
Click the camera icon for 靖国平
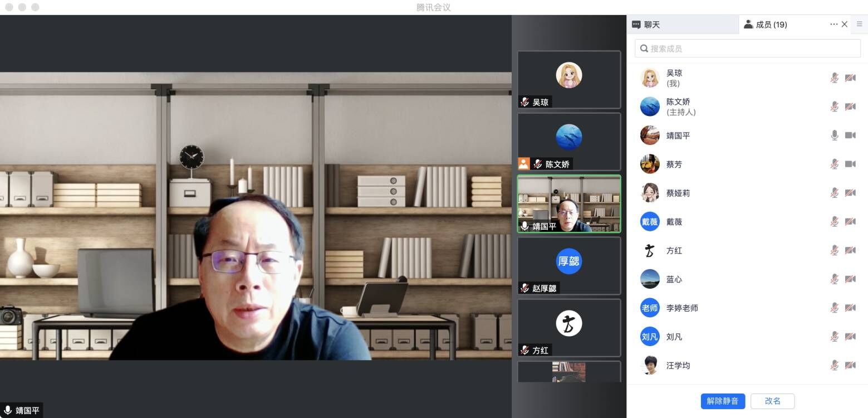pyautogui.click(x=850, y=135)
